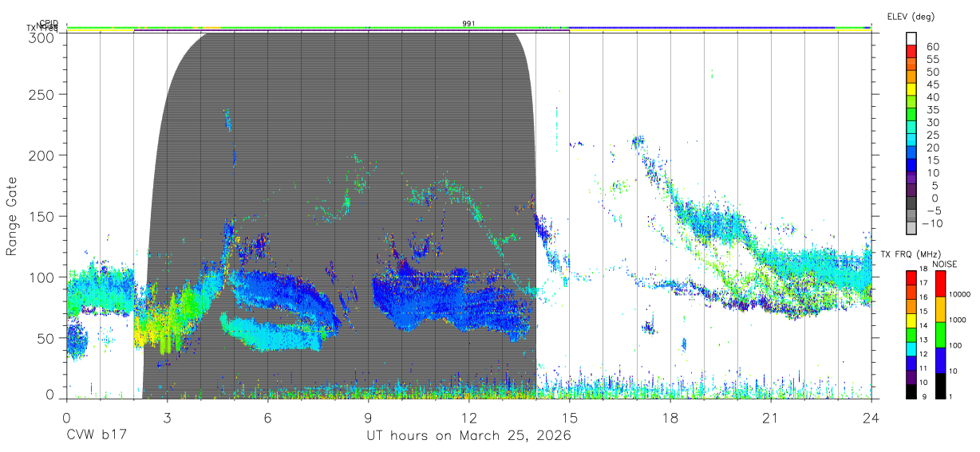Image resolution: width=980 pixels, height=452 pixels.
Task: Click the 'NOISE' legend title
Action: tap(945, 264)
